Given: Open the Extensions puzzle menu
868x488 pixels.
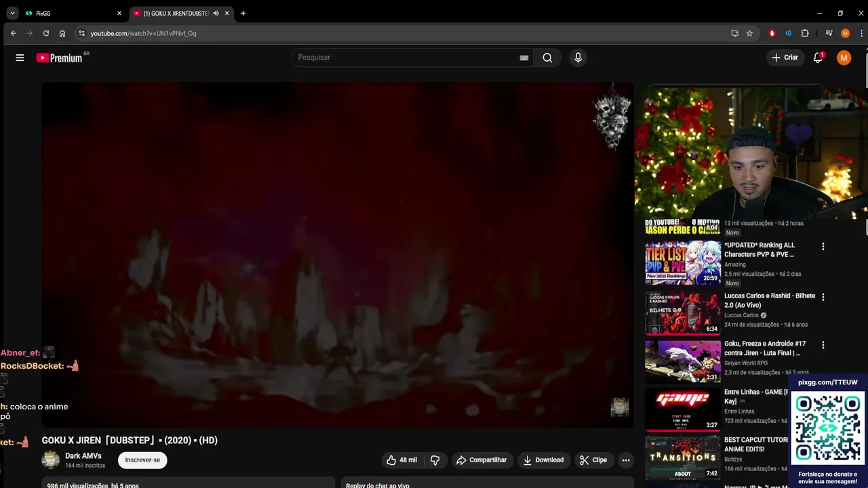Looking at the screenshot, I should pos(805,33).
